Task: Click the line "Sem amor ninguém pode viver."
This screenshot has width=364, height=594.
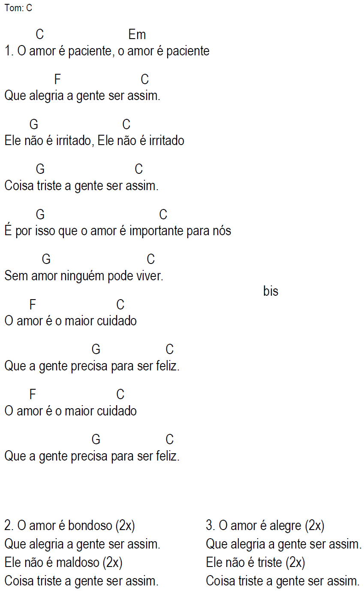Action: [x=84, y=276]
